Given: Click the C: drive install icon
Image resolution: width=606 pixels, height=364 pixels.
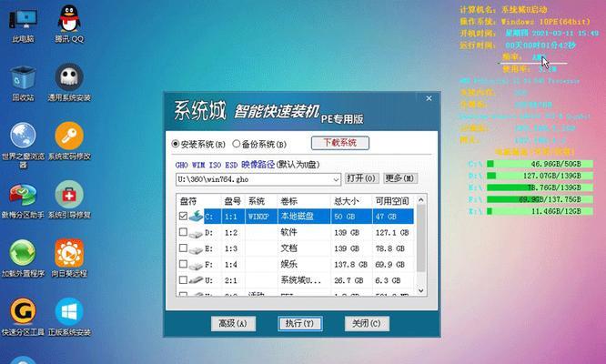Looking at the screenshot, I should (x=196, y=216).
